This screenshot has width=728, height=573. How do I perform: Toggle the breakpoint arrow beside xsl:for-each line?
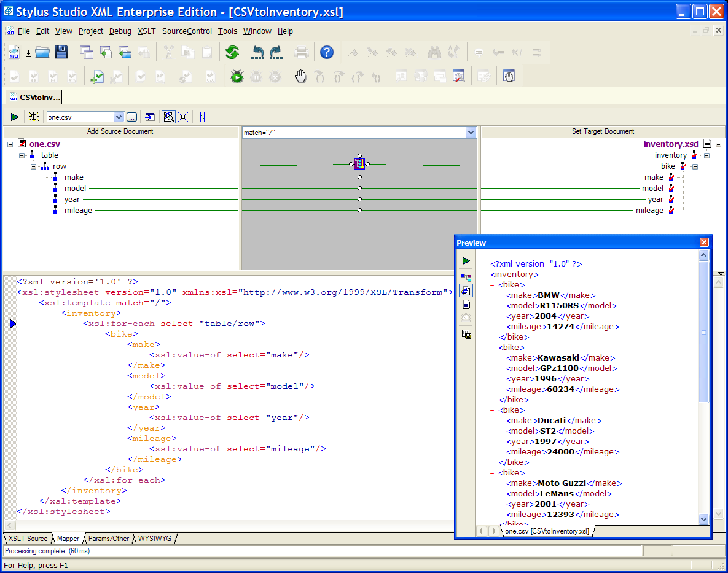[x=12, y=324]
